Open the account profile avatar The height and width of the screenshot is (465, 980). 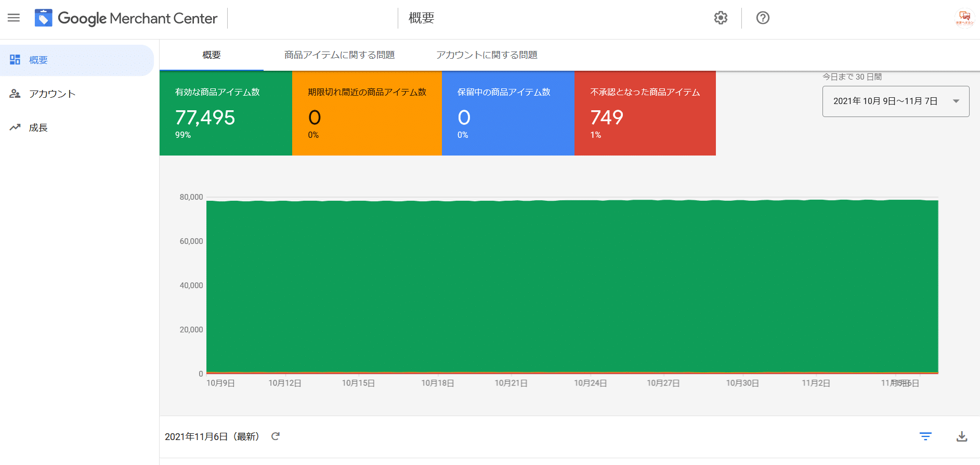pos(964,18)
